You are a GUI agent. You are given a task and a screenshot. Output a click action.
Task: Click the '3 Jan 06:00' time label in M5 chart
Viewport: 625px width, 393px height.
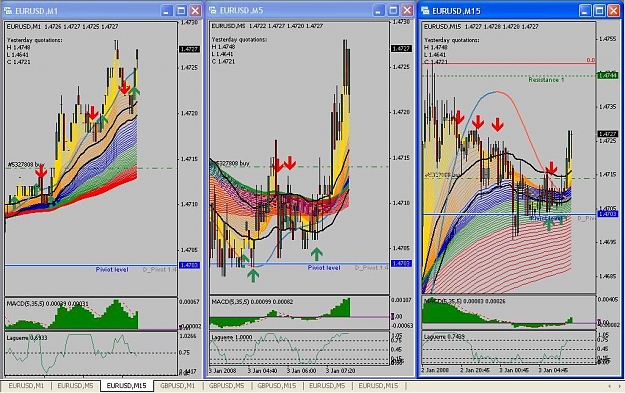coord(301,371)
